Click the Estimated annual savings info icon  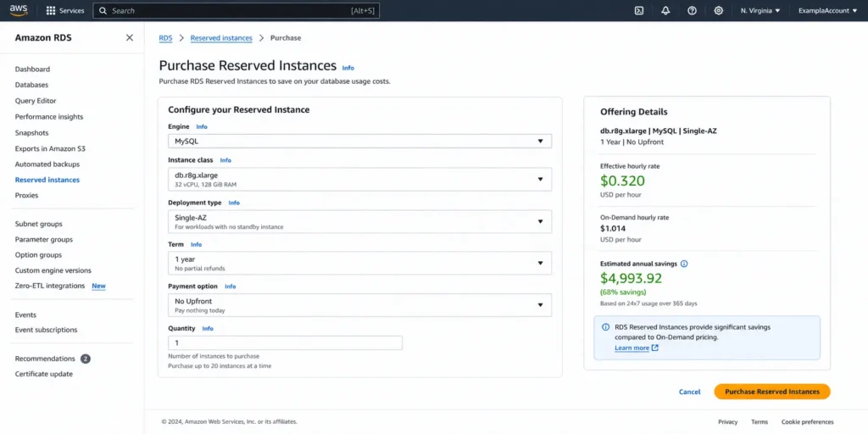[684, 264]
